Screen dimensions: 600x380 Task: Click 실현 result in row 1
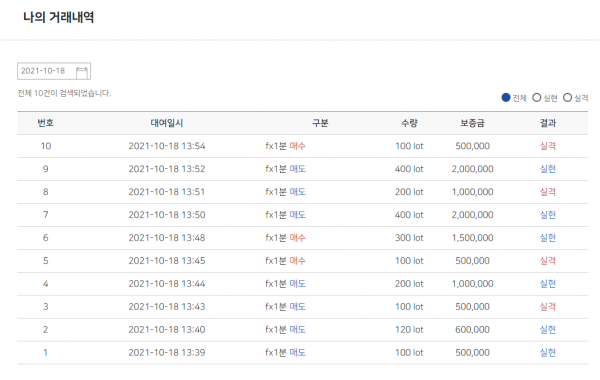(548, 352)
